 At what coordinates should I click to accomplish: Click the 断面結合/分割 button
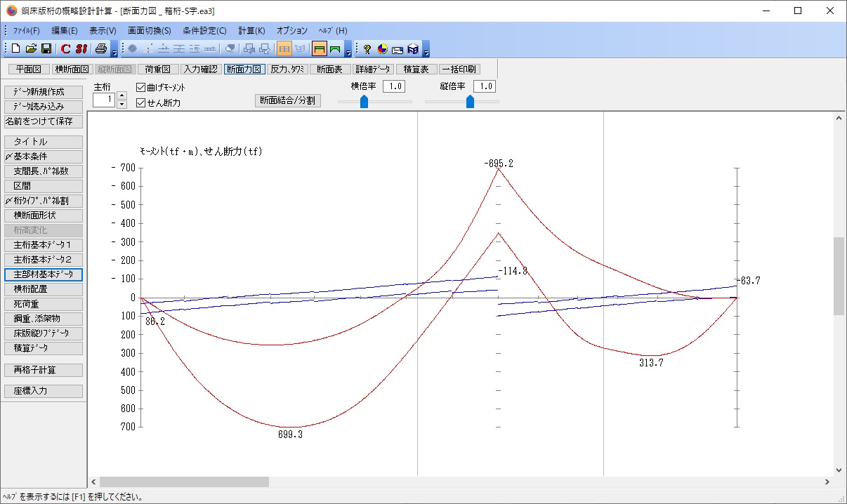coord(288,100)
